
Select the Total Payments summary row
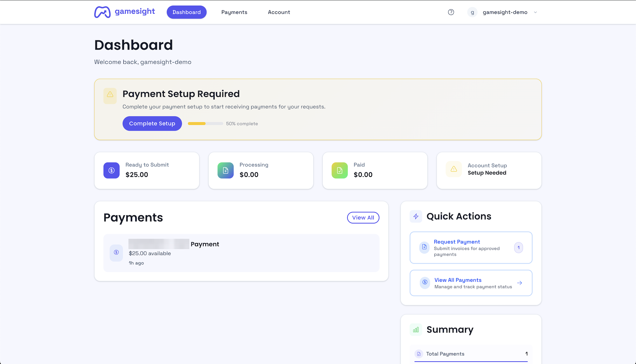(471, 354)
